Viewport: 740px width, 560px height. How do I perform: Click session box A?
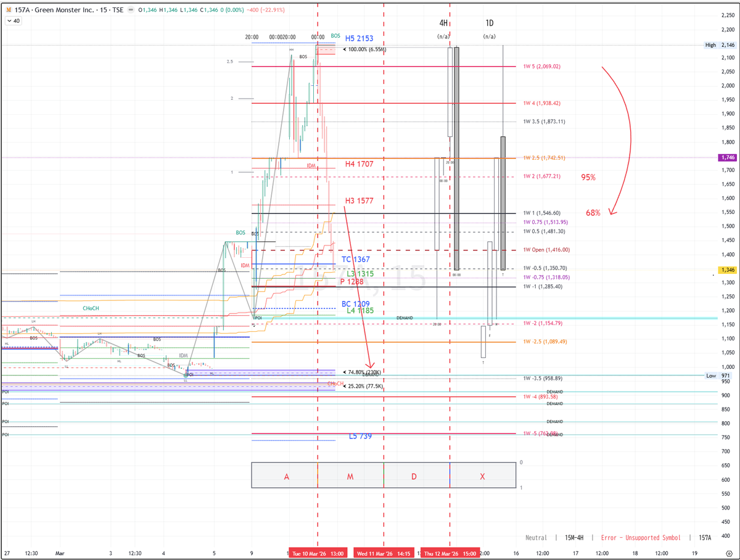click(285, 476)
